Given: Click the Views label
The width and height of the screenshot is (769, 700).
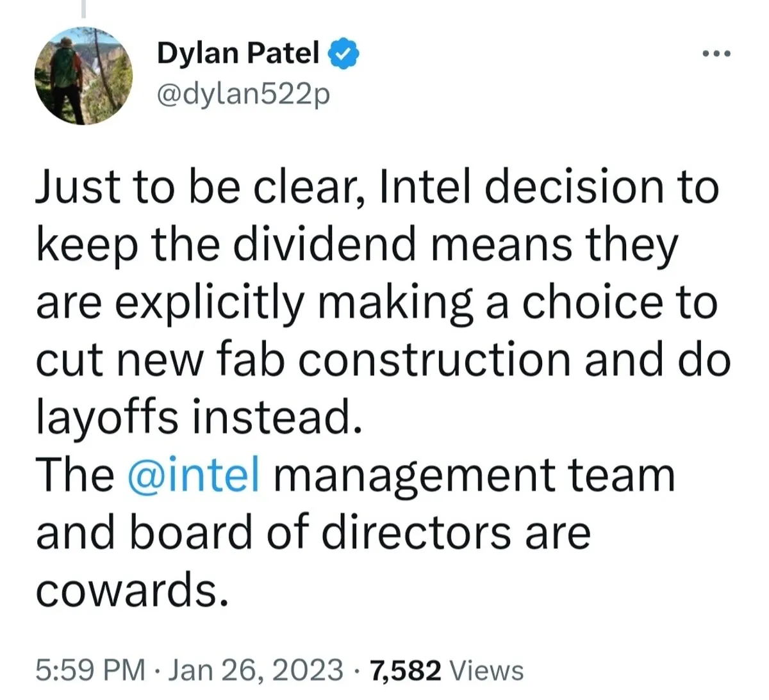Looking at the screenshot, I should pyautogui.click(x=487, y=671).
